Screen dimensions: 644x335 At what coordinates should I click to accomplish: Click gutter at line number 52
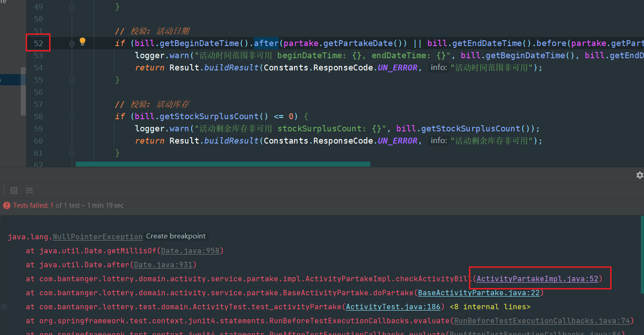[x=38, y=43]
